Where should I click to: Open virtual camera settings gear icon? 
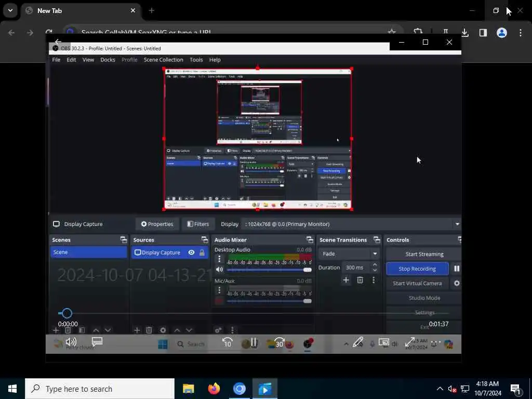[457, 283]
